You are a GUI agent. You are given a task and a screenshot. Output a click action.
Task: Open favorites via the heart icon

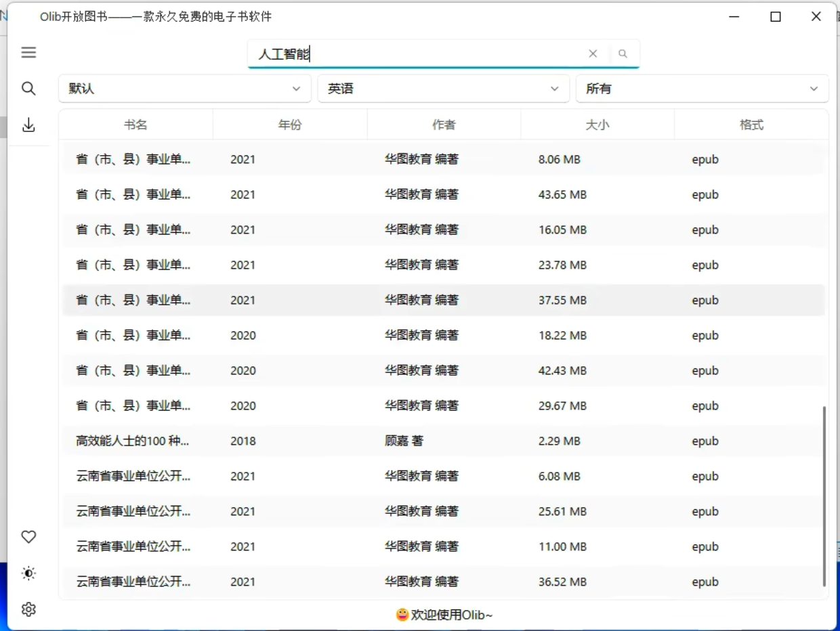pos(28,536)
